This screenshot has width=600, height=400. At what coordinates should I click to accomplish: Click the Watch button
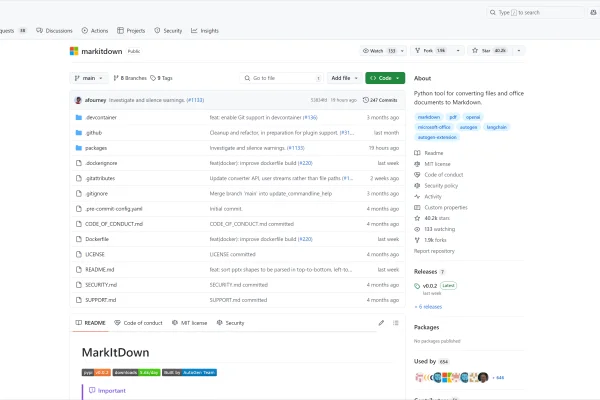point(379,51)
